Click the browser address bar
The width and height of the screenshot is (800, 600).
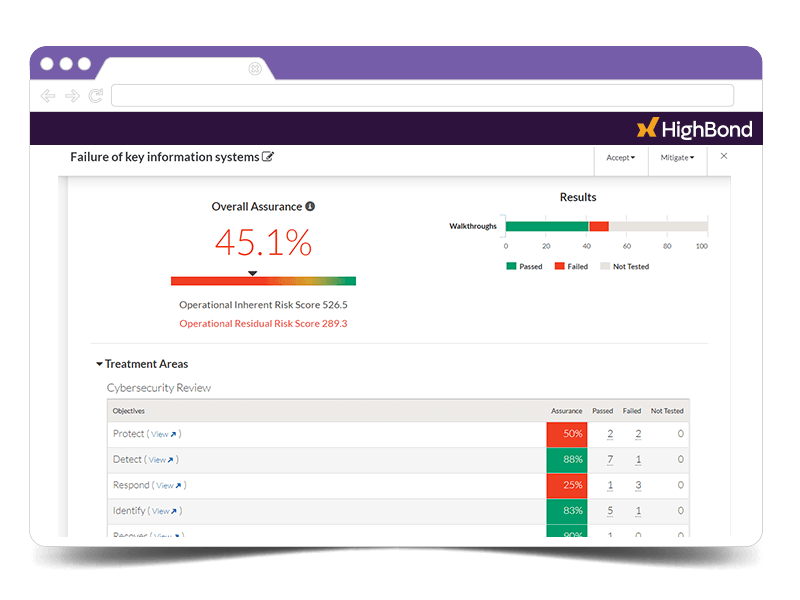click(x=422, y=95)
